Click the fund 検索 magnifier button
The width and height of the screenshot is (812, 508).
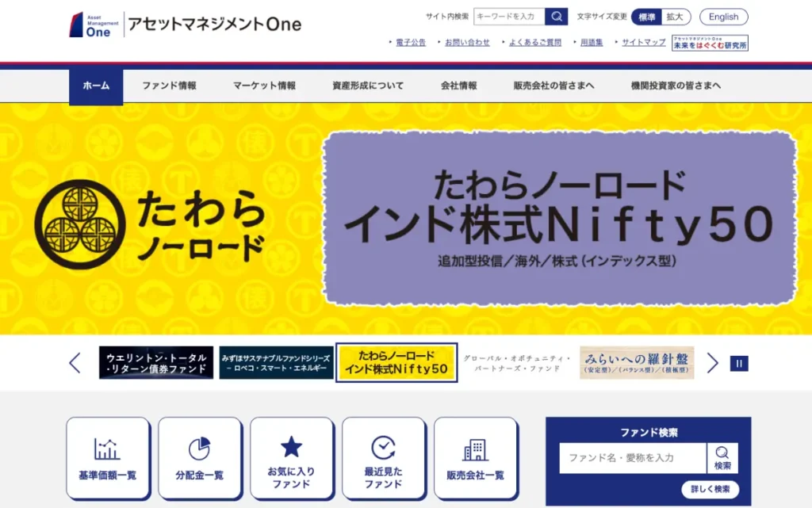click(722, 458)
